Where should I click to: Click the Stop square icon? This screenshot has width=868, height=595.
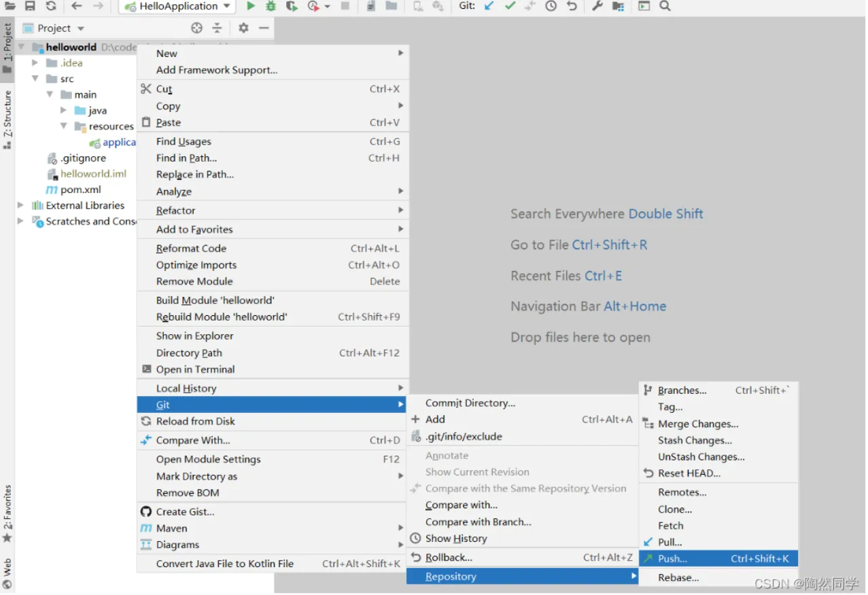pos(345,6)
